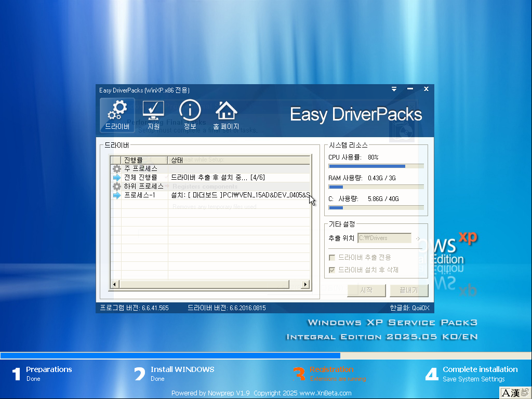Click the horizontal scrollbar thumb
The height and width of the screenshot is (399, 532).
point(204,284)
